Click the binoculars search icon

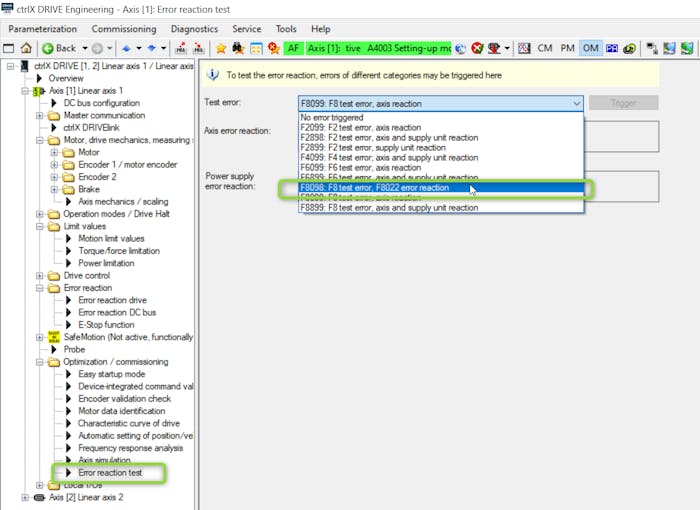(x=238, y=48)
